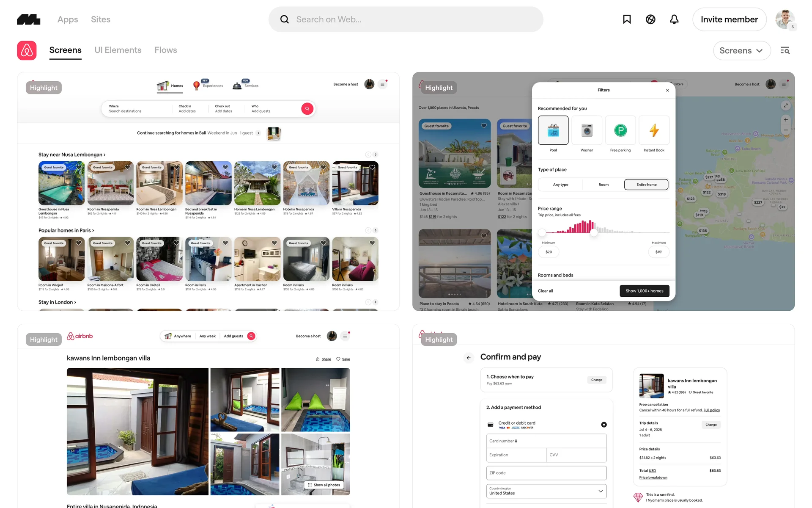Click the maximum price slider handle

click(x=594, y=232)
